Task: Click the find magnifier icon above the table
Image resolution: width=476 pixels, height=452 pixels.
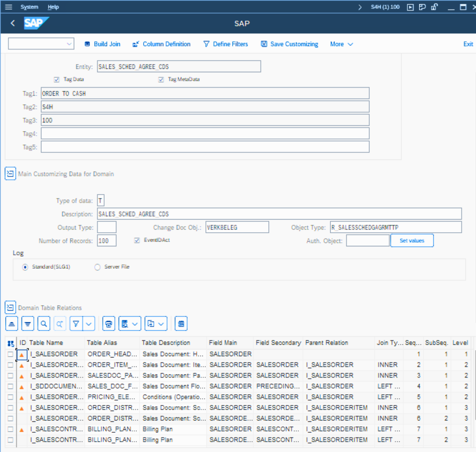Action: point(44,324)
